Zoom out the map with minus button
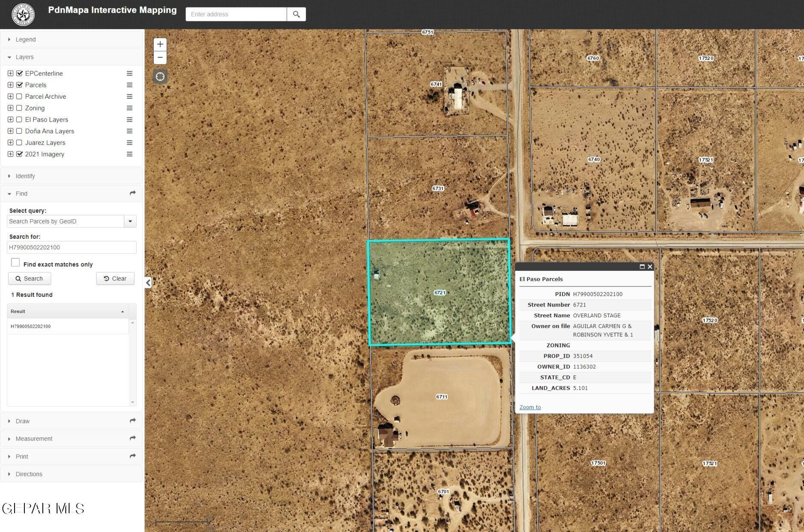This screenshot has width=804, height=532. coord(160,57)
